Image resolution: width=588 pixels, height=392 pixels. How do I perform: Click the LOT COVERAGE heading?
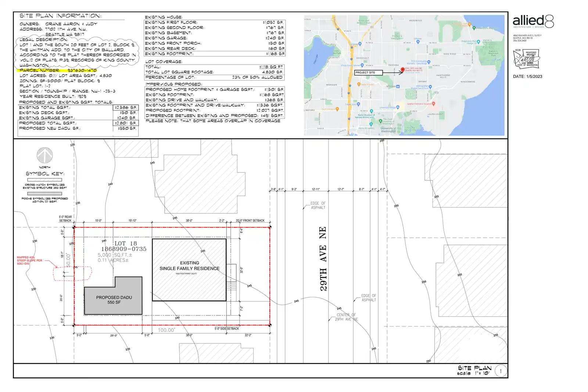164,62
